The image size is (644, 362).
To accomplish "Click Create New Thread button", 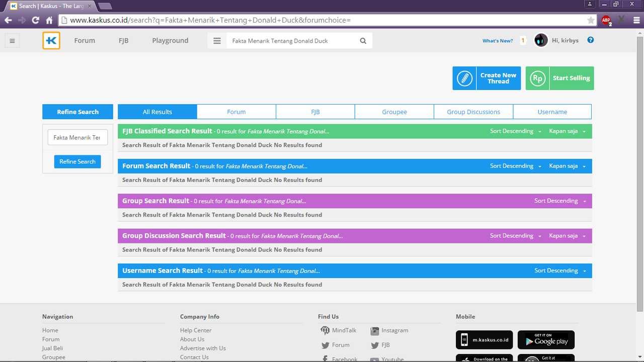I will click(487, 78).
